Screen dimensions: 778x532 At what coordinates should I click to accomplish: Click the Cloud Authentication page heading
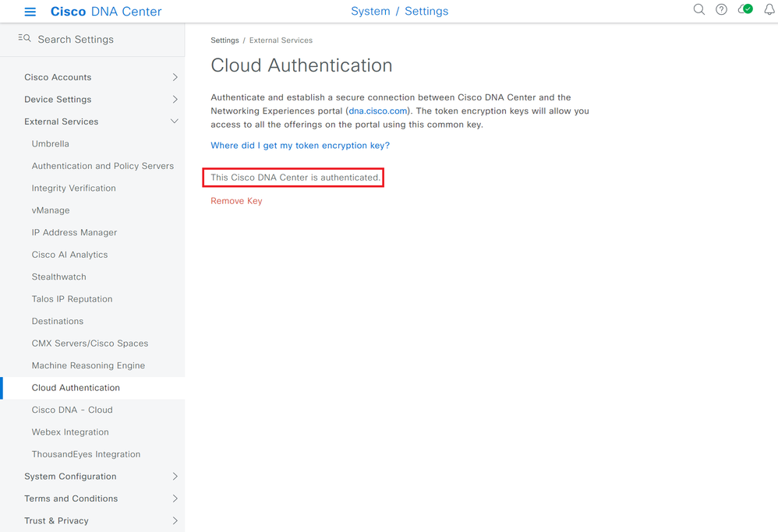(302, 65)
